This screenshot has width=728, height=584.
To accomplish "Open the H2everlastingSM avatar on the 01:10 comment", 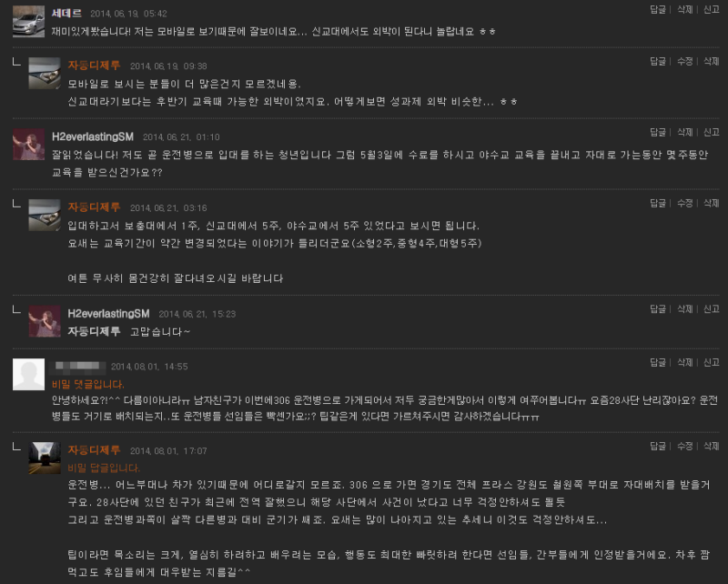I will (x=28, y=145).
